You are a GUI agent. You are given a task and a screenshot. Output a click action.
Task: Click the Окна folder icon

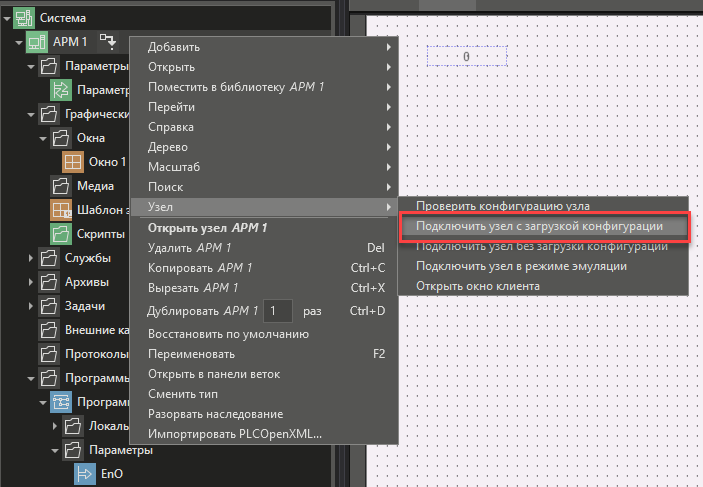tap(61, 138)
